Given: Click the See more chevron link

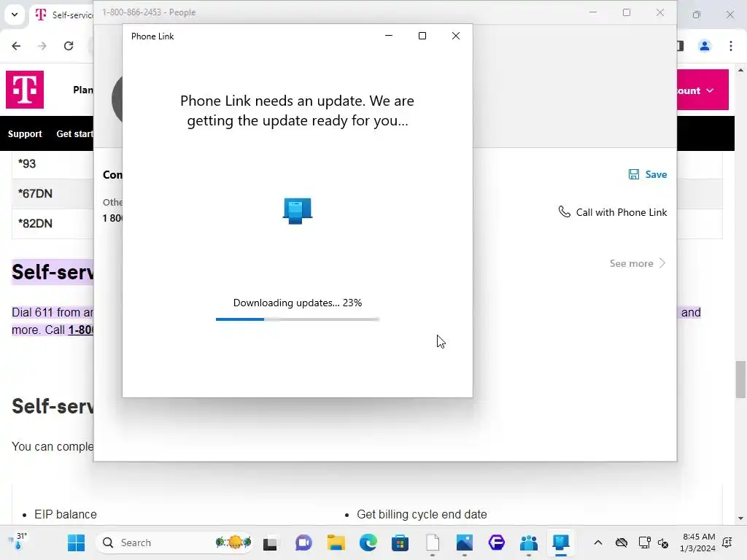Looking at the screenshot, I should point(638,263).
